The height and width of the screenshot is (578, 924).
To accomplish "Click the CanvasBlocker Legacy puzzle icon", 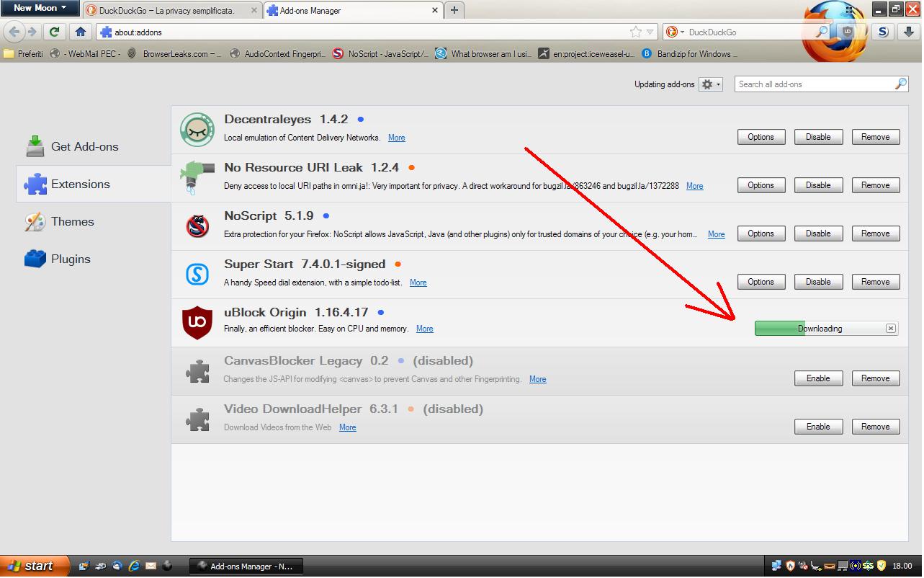I will (x=197, y=371).
